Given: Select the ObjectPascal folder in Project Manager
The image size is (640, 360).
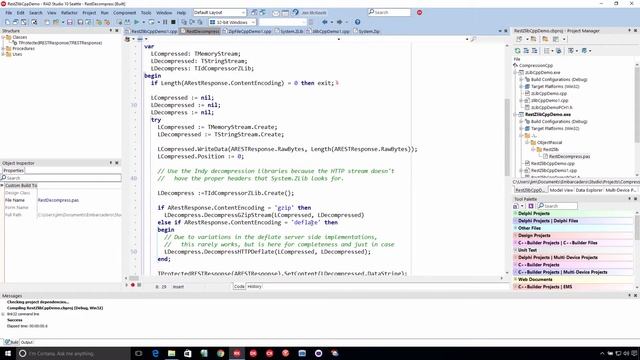Looking at the screenshot, I should point(549,142).
